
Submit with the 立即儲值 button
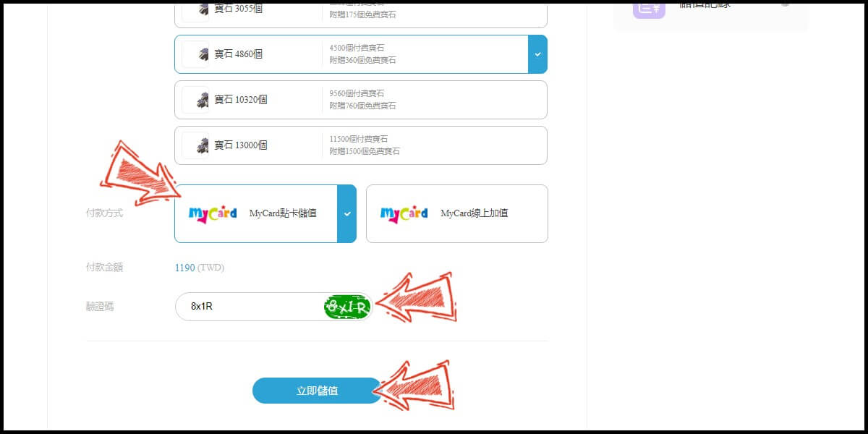point(317,391)
